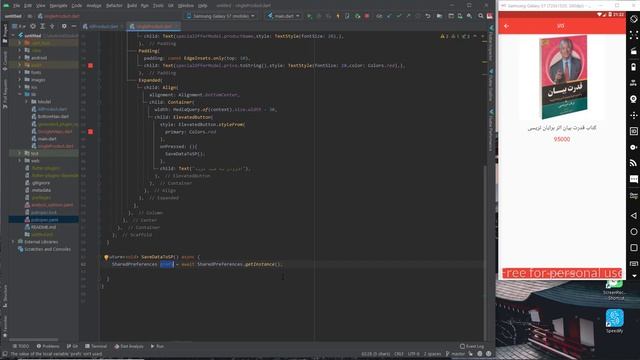
Task: Open the Navigate menu
Action: point(58,6)
